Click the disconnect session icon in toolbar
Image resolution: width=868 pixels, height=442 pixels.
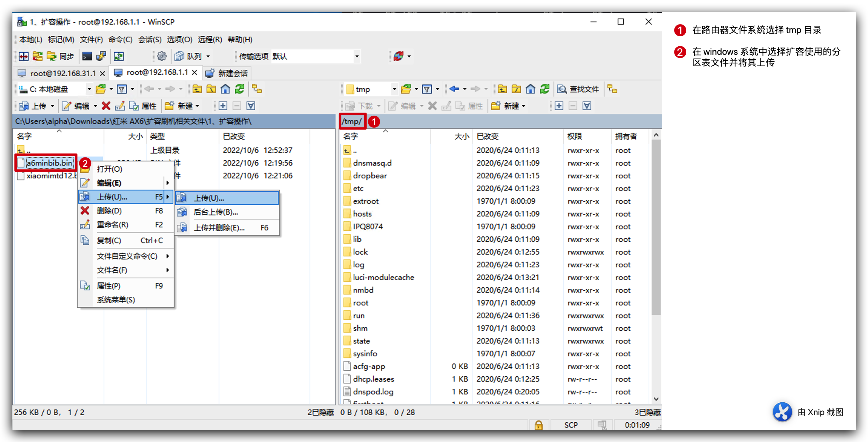click(399, 56)
